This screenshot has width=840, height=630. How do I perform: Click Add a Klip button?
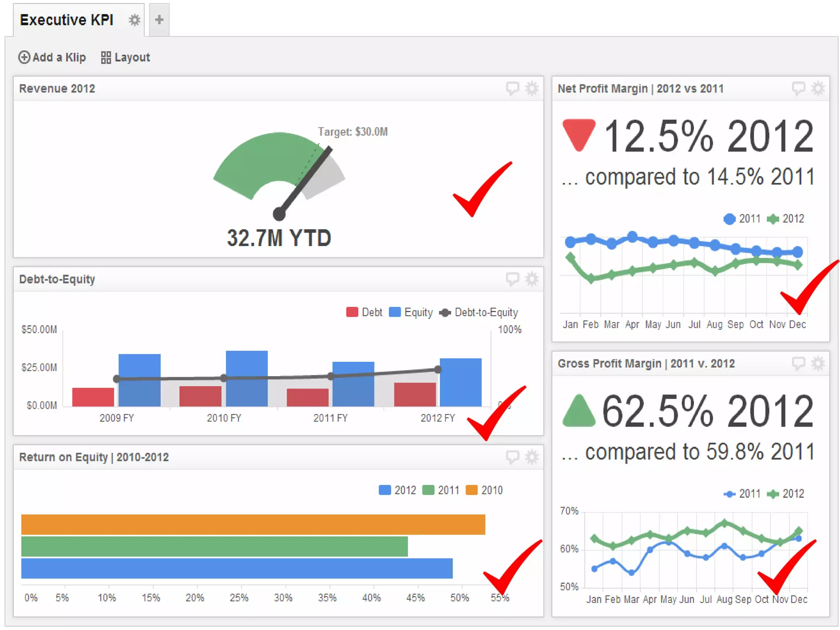coord(52,57)
